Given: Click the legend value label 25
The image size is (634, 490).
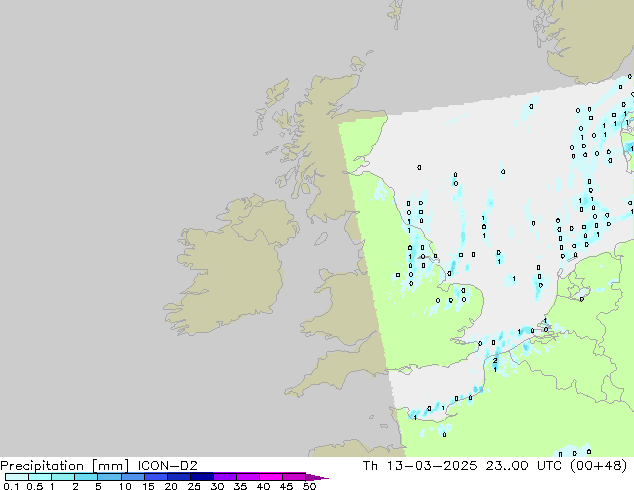Looking at the screenshot, I should [194, 486].
